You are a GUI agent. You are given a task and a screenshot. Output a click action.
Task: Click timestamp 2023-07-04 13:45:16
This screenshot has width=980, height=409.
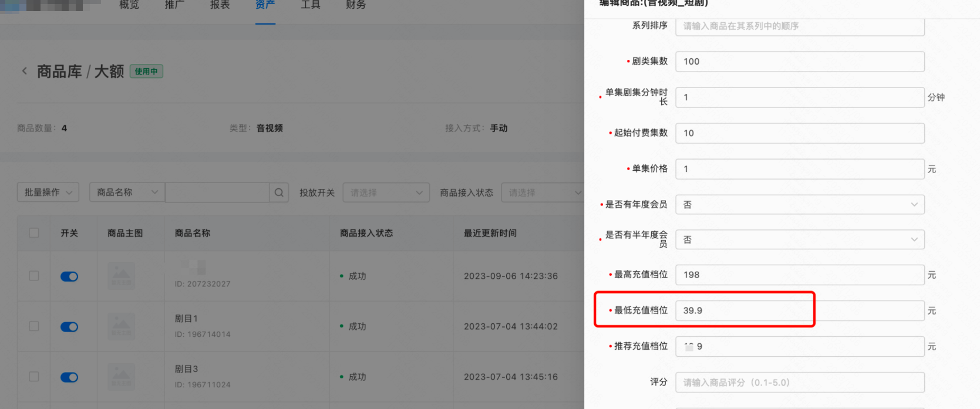click(x=511, y=377)
